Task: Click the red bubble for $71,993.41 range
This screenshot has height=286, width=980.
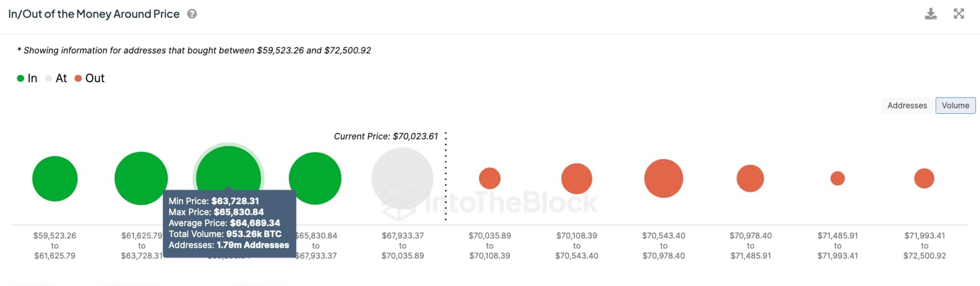Action: 924,178
